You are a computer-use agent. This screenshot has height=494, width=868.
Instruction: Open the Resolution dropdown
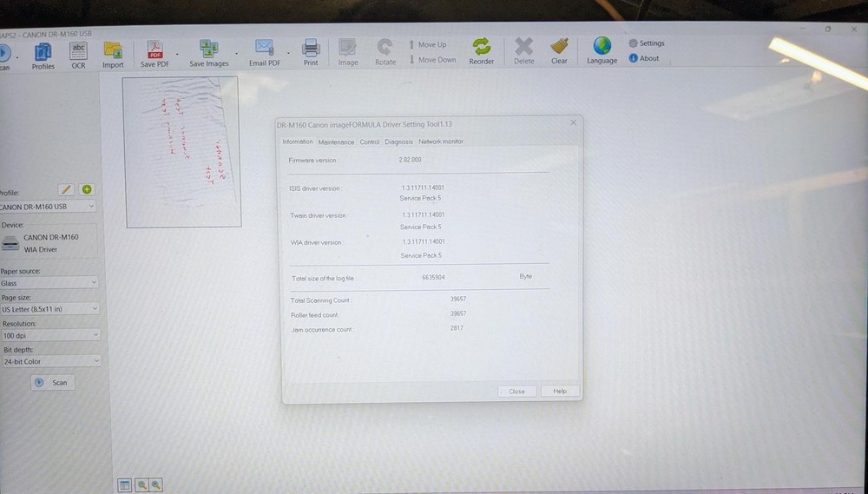(x=50, y=335)
